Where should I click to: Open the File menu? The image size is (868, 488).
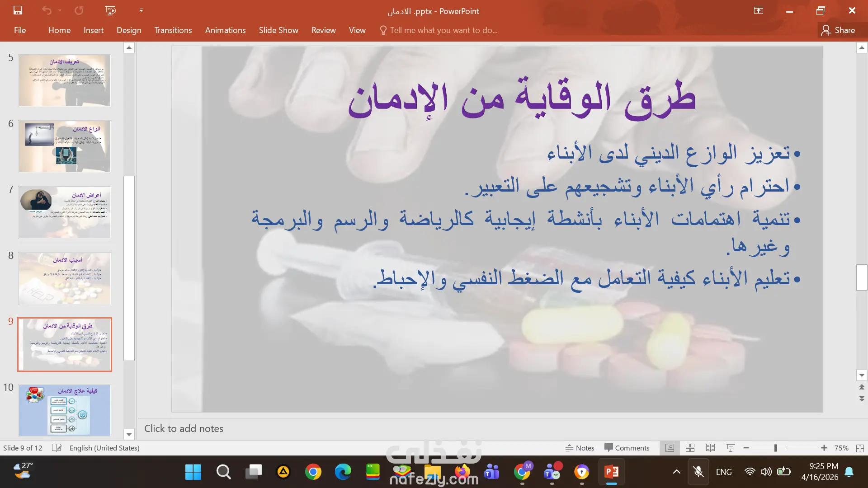(20, 30)
